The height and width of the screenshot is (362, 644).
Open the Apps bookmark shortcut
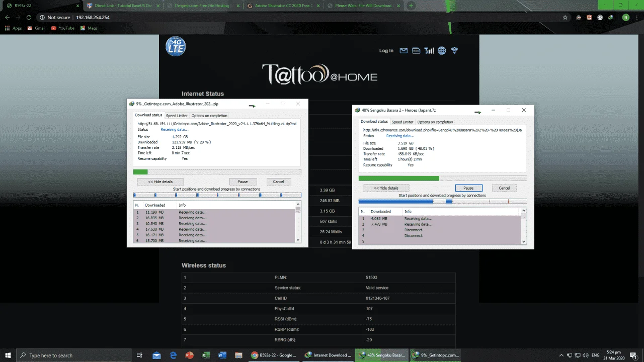tap(13, 28)
